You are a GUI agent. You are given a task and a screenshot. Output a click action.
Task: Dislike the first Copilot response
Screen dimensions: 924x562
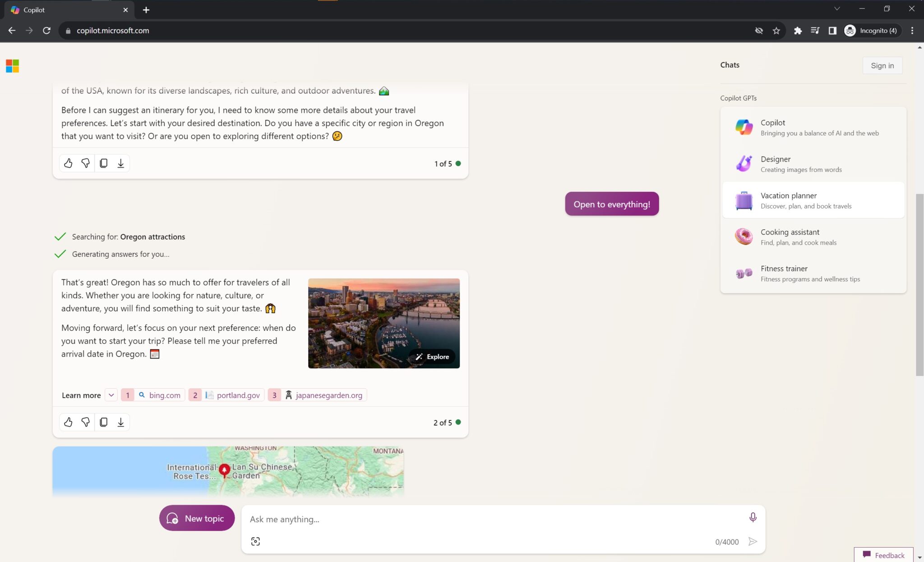(85, 163)
